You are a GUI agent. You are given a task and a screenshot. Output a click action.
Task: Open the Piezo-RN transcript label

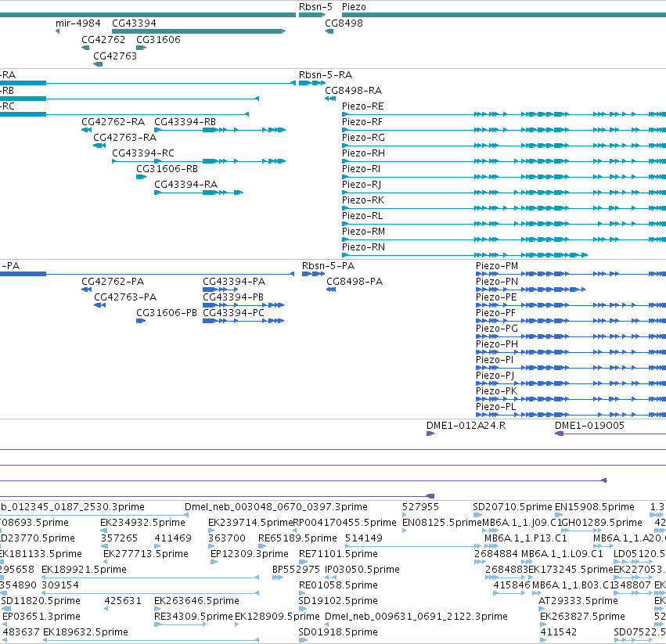coord(363,247)
